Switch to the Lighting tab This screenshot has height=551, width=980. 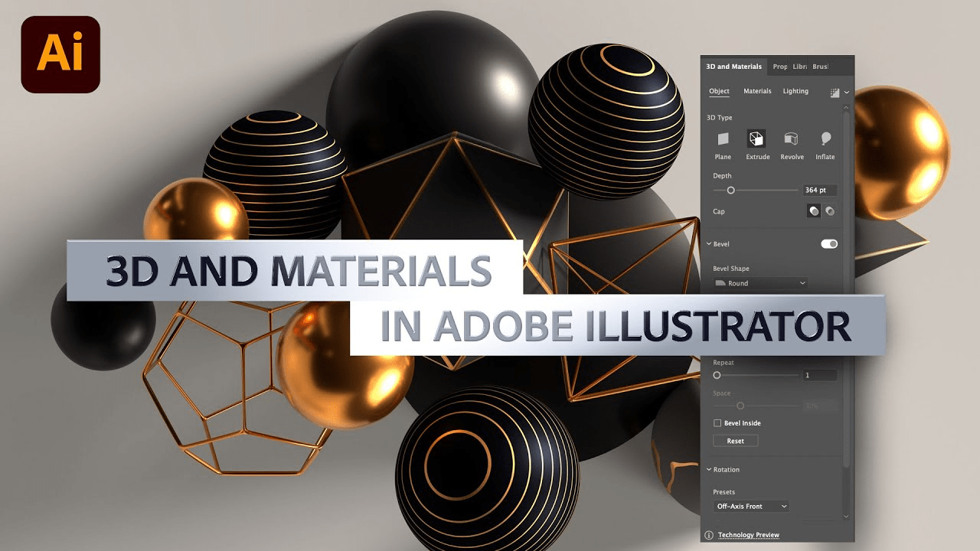pos(795,91)
